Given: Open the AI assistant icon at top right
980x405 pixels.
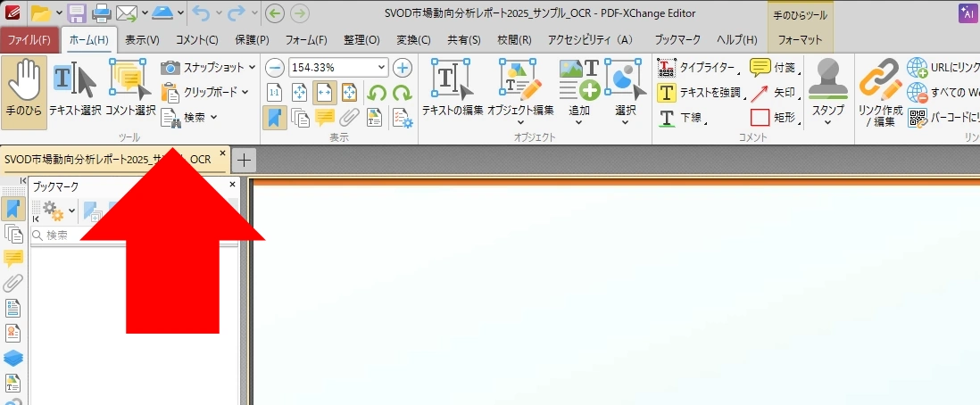Looking at the screenshot, I should tap(967, 13).
